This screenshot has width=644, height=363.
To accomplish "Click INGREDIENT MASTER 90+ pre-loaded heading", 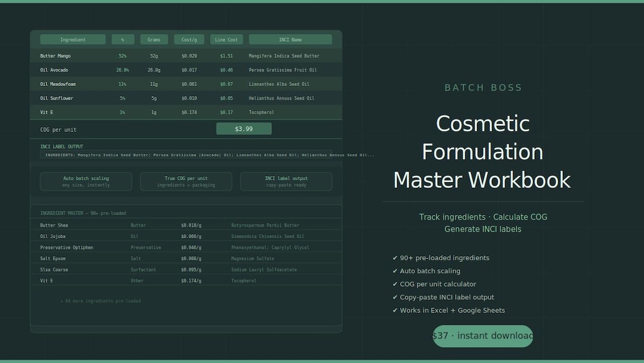I will 83,213.
